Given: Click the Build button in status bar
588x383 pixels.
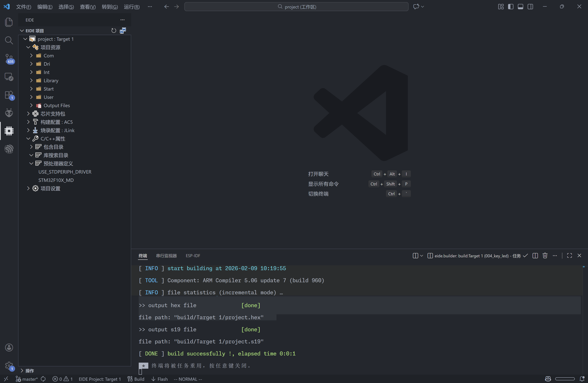Looking at the screenshot, I should click(136, 379).
